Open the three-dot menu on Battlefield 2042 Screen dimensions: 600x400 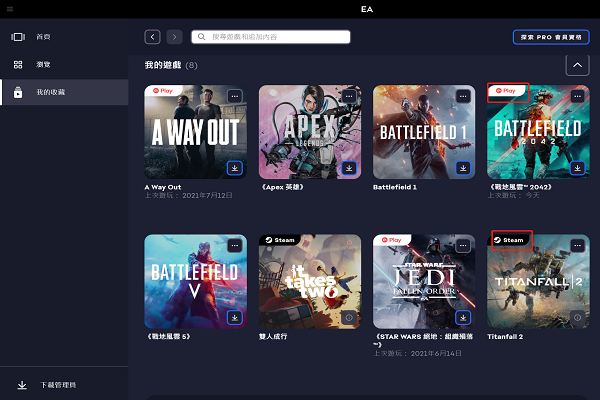click(x=576, y=96)
